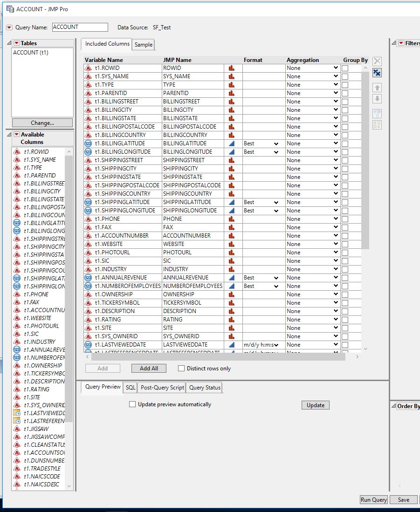Check Update preview automatically
420x512 pixels.
pyautogui.click(x=132, y=404)
